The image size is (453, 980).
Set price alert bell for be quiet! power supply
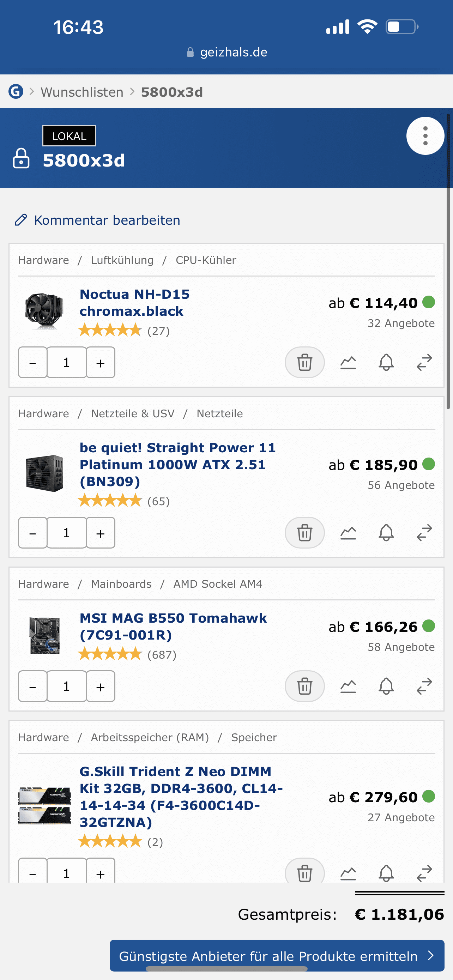point(386,533)
